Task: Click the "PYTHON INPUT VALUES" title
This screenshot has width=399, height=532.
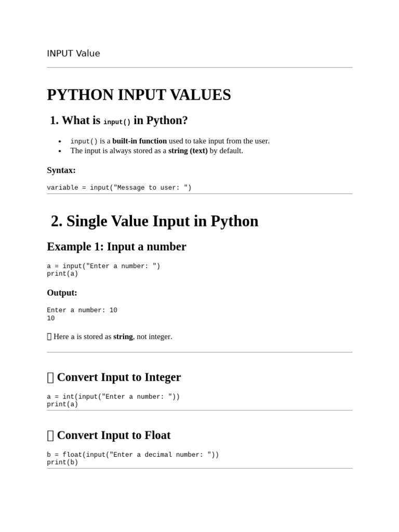Action: coord(139,95)
